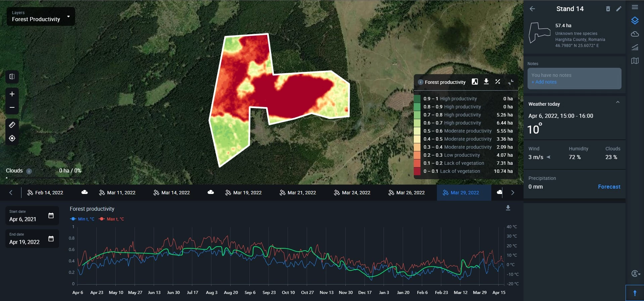Click the Forecast link

tap(609, 187)
